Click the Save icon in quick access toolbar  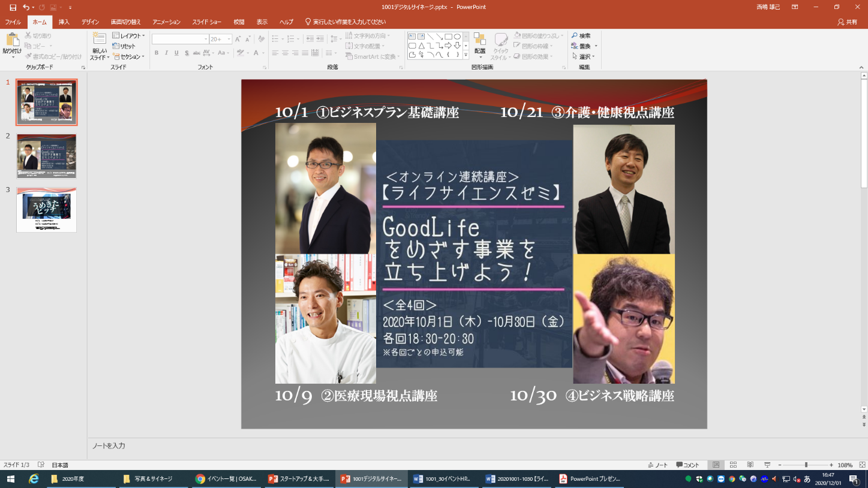point(13,7)
